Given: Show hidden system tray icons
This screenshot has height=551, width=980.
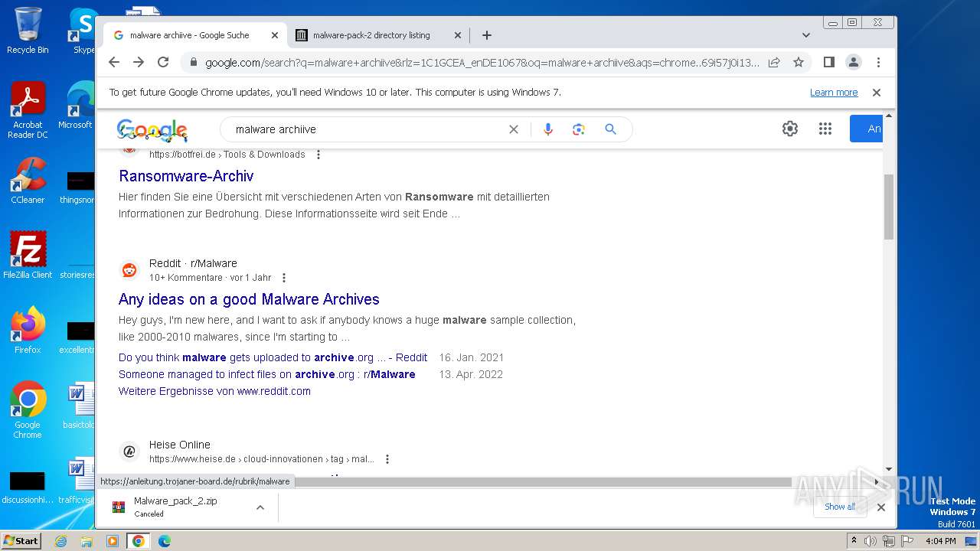Looking at the screenshot, I should [x=854, y=541].
